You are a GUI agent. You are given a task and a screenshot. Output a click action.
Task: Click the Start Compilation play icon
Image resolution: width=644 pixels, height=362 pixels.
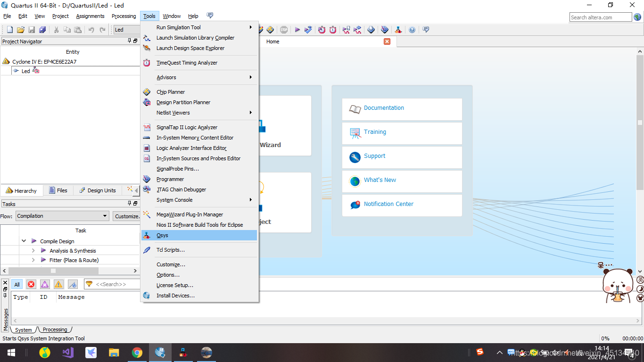point(297,30)
